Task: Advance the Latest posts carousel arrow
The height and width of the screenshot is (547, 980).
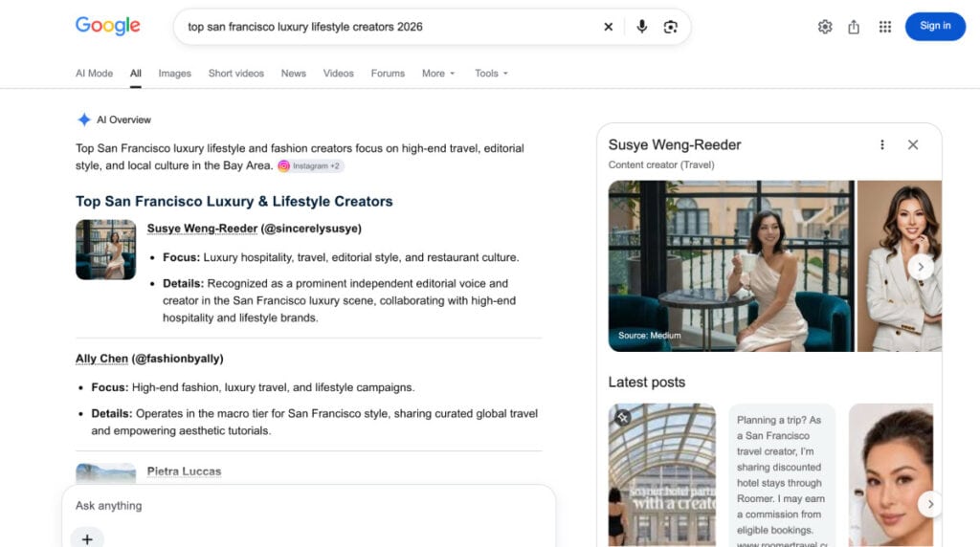Action: pyautogui.click(x=930, y=504)
